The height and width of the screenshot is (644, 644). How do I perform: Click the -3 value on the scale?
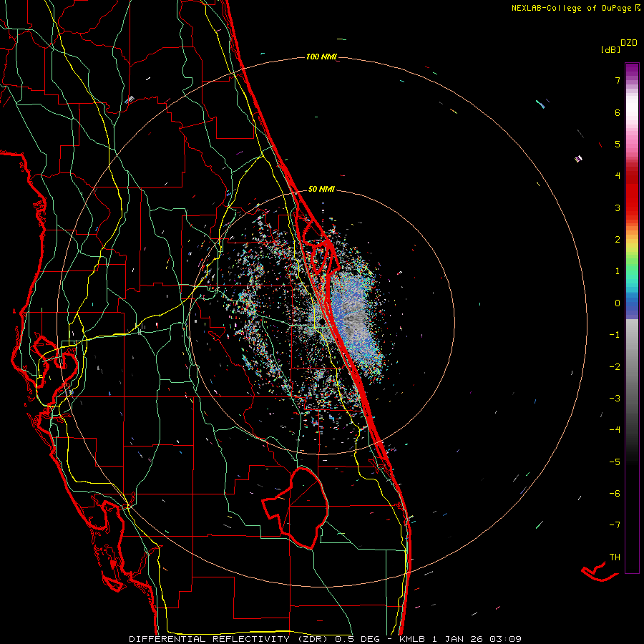click(x=615, y=399)
